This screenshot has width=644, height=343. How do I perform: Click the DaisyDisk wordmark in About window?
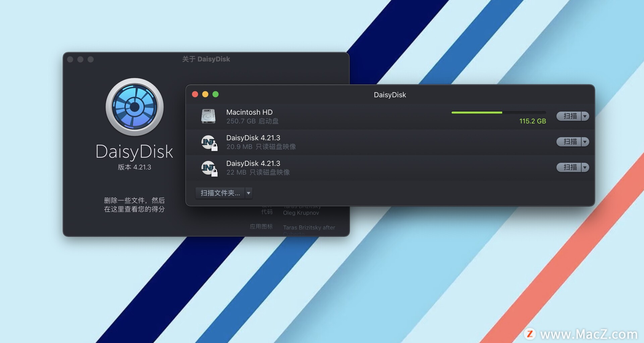pos(134,151)
